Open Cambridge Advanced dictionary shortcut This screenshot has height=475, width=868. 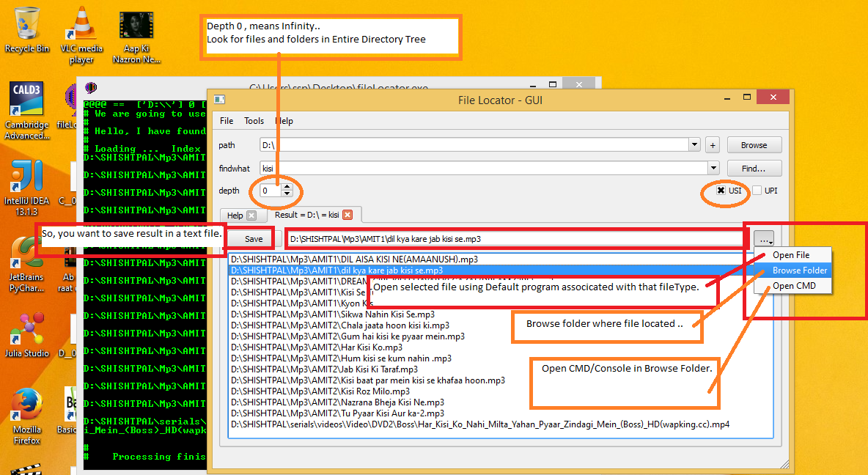[x=26, y=111]
